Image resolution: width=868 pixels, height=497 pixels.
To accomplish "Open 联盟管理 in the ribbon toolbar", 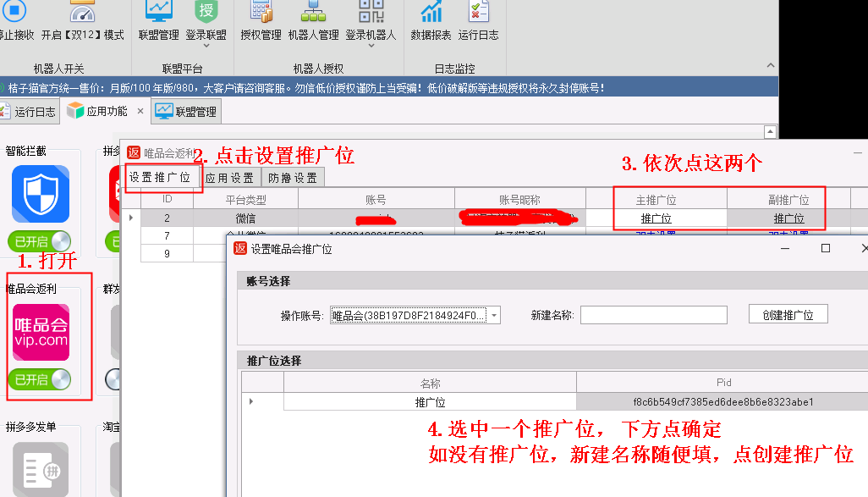I will coord(158,20).
